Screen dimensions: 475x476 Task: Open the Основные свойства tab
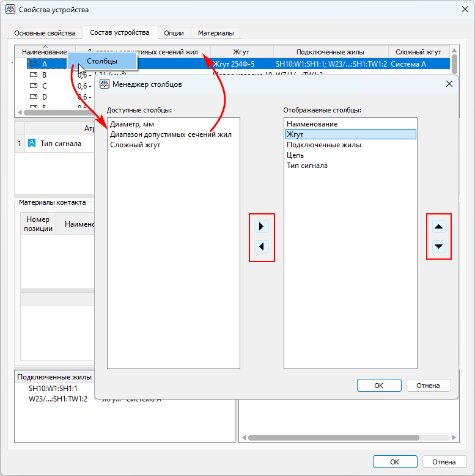[45, 33]
